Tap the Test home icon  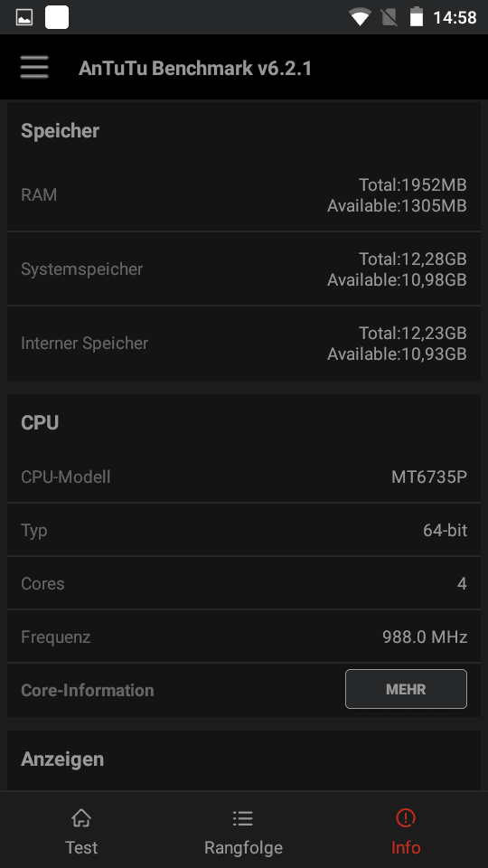(x=81, y=817)
